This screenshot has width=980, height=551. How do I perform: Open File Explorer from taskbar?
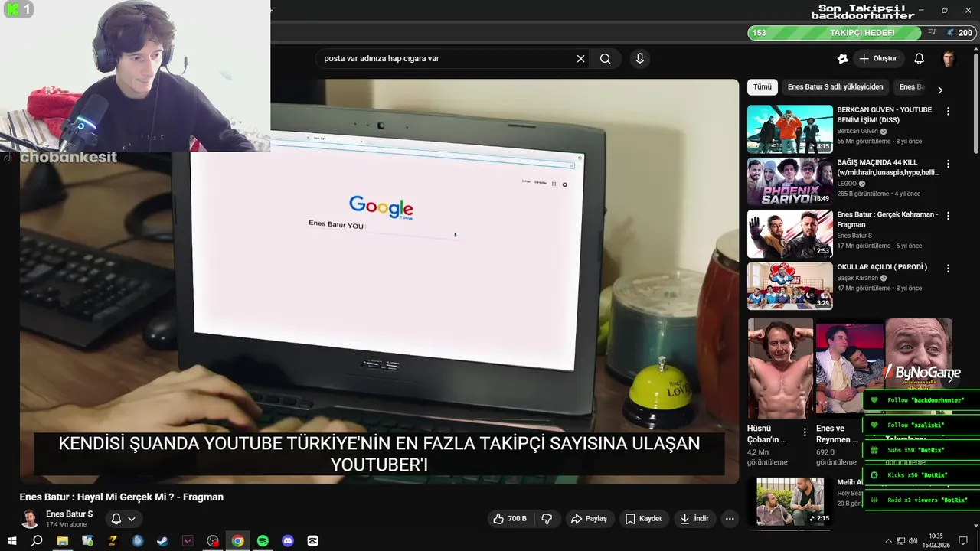(62, 541)
